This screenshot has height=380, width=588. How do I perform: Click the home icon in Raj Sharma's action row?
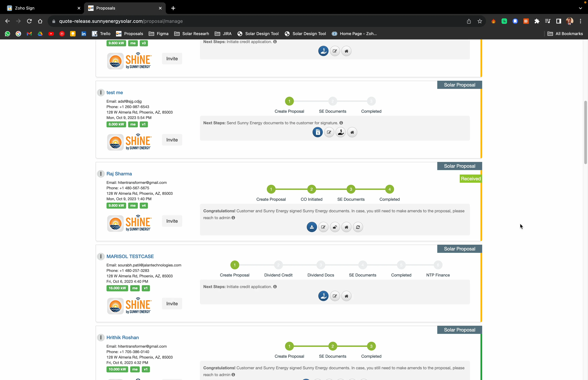pos(346,227)
